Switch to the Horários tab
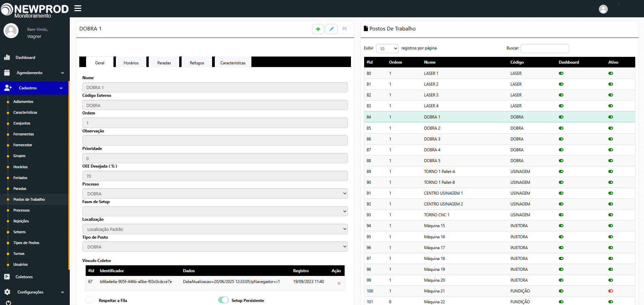The height and width of the screenshot is (305, 644). click(x=131, y=63)
